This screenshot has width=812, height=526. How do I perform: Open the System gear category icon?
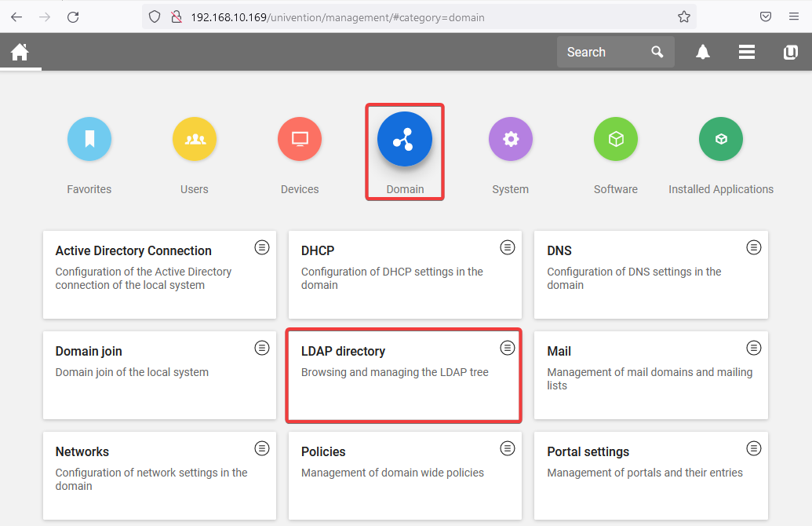(x=511, y=140)
